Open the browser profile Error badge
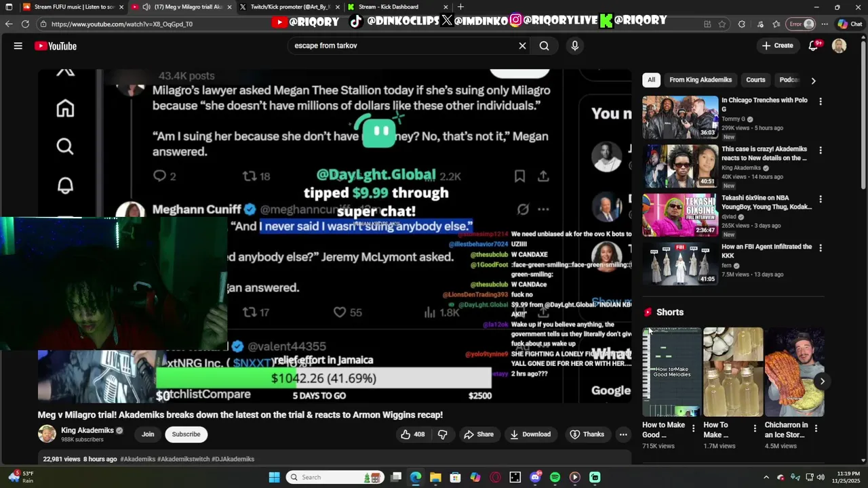Screen dimensions: 868x488 (x=801, y=24)
